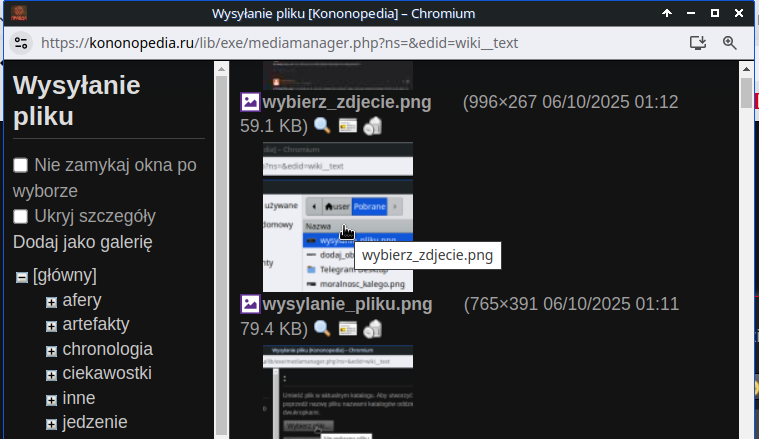759x439 pixels.
Task: Expand the afery namespace
Action: click(51, 302)
